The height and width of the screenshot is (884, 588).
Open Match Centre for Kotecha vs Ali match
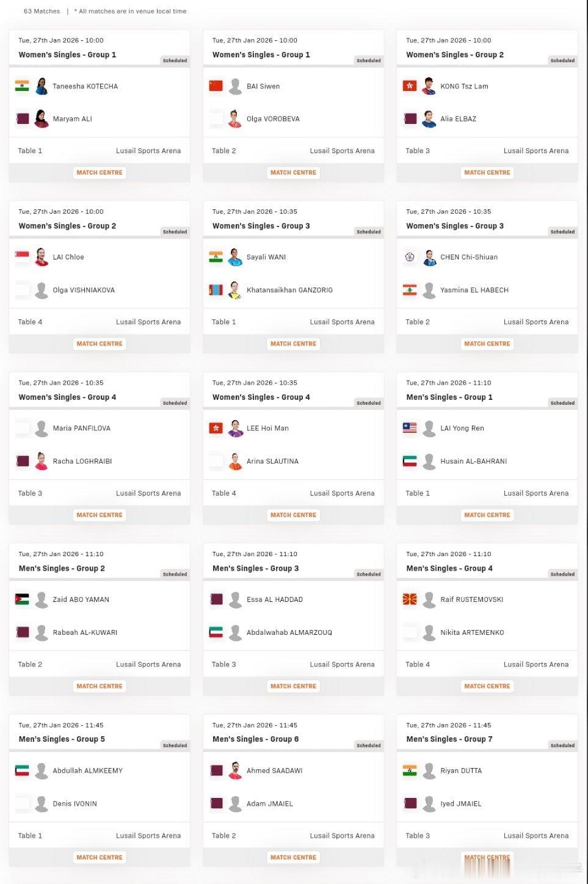pos(100,173)
